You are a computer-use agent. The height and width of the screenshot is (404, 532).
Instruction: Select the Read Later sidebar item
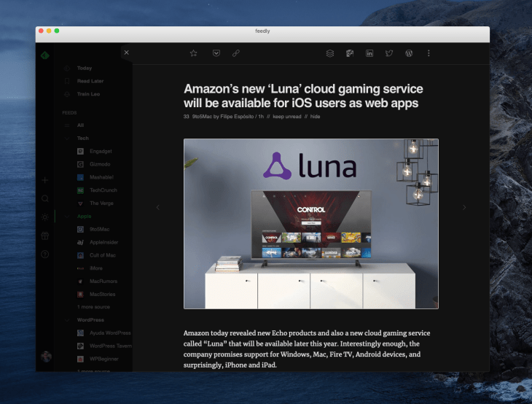[x=90, y=81]
